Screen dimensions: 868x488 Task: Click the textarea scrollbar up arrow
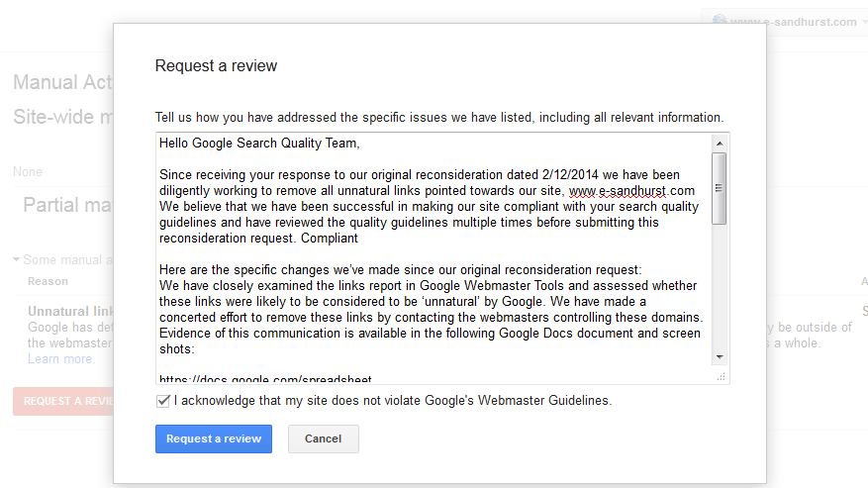click(x=720, y=144)
